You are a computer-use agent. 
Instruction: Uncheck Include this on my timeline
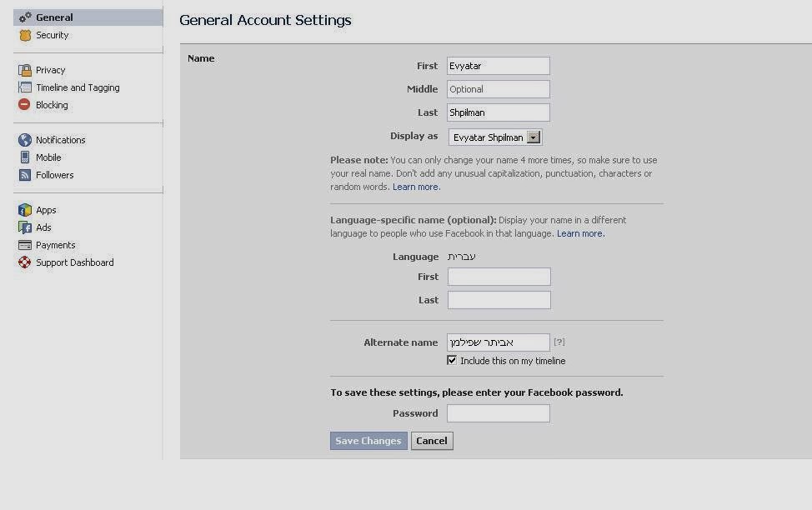coord(452,360)
